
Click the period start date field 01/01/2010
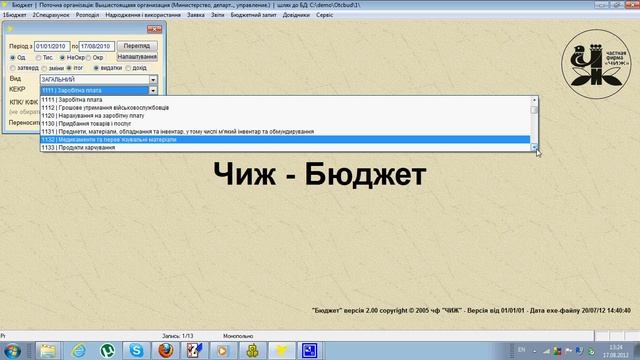52,47
